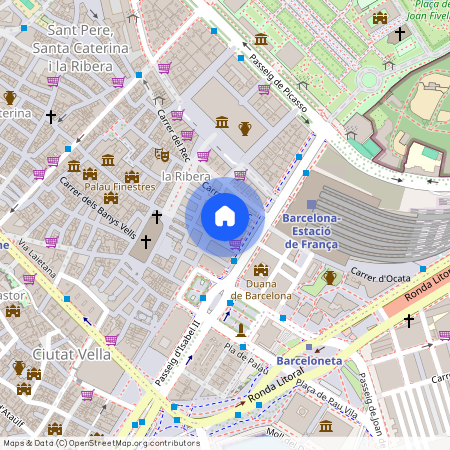
Task: Click the blue home location marker
Action: pos(225,217)
